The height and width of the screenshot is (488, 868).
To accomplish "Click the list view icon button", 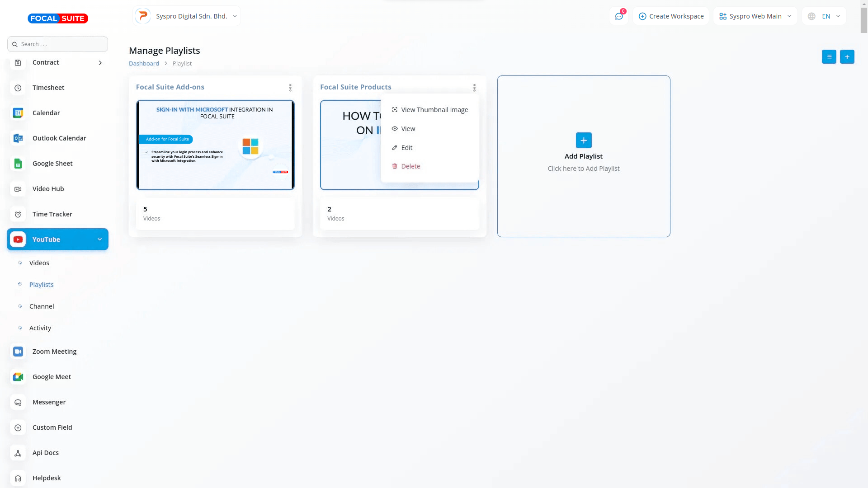I will (x=829, y=57).
